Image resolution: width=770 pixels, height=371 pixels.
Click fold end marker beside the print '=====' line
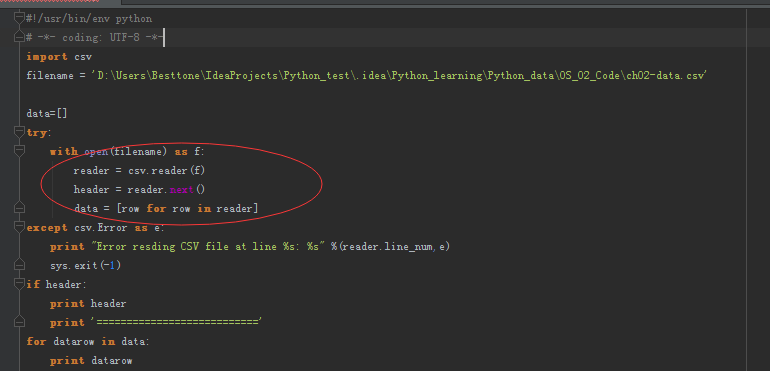pos(19,322)
